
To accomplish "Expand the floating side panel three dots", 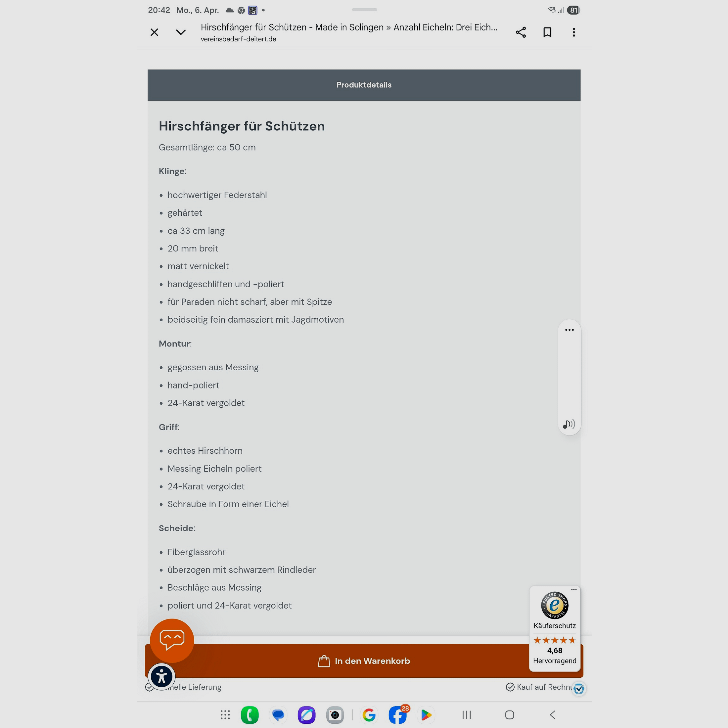I will [x=569, y=330].
